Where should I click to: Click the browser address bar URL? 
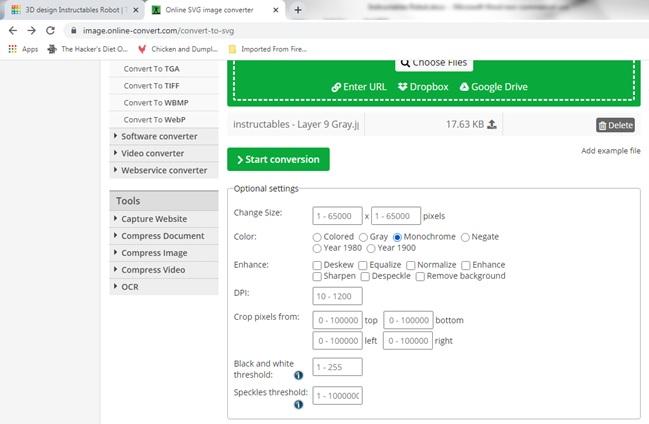(x=158, y=31)
